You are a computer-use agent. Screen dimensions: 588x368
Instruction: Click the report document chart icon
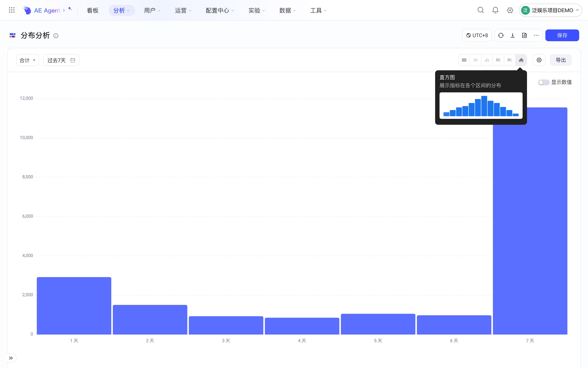click(x=524, y=36)
